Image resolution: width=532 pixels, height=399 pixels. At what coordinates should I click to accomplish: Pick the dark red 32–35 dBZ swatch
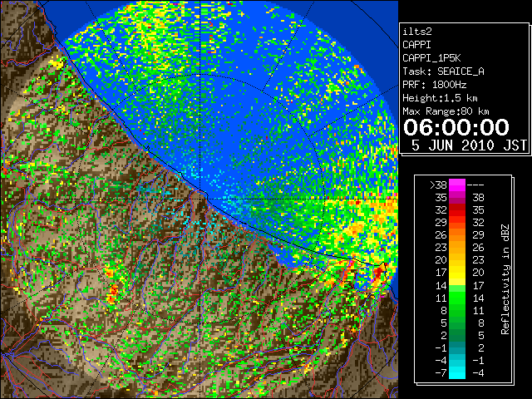[457, 210]
